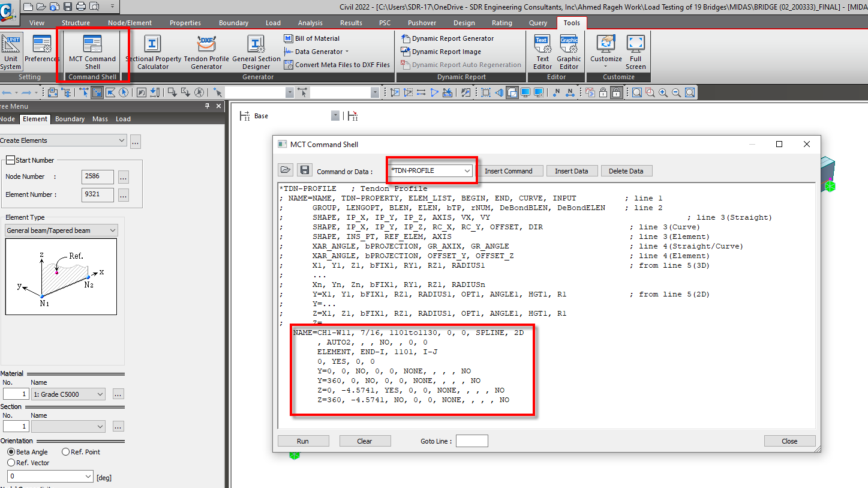
Task: Open the Tendon Profile Generator
Action: click(x=206, y=52)
